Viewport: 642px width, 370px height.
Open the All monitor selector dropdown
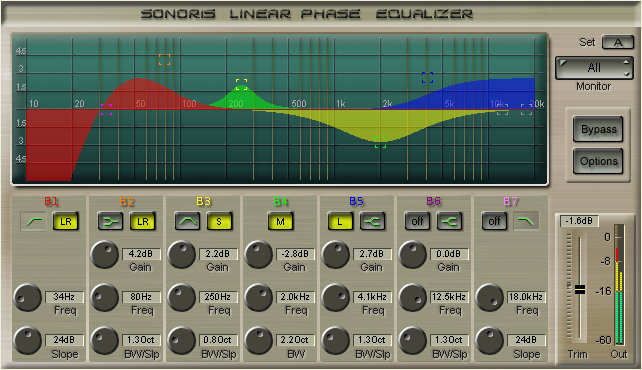coord(594,68)
